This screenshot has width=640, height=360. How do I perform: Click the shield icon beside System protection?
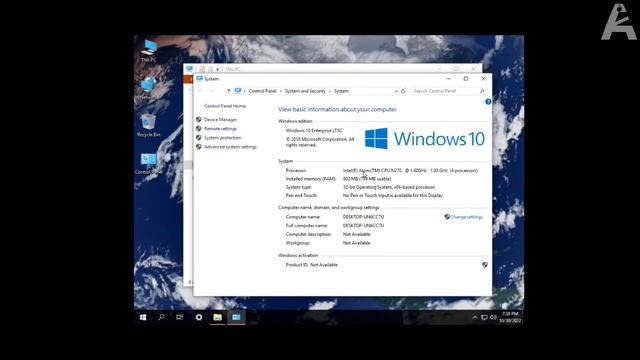pyautogui.click(x=199, y=137)
